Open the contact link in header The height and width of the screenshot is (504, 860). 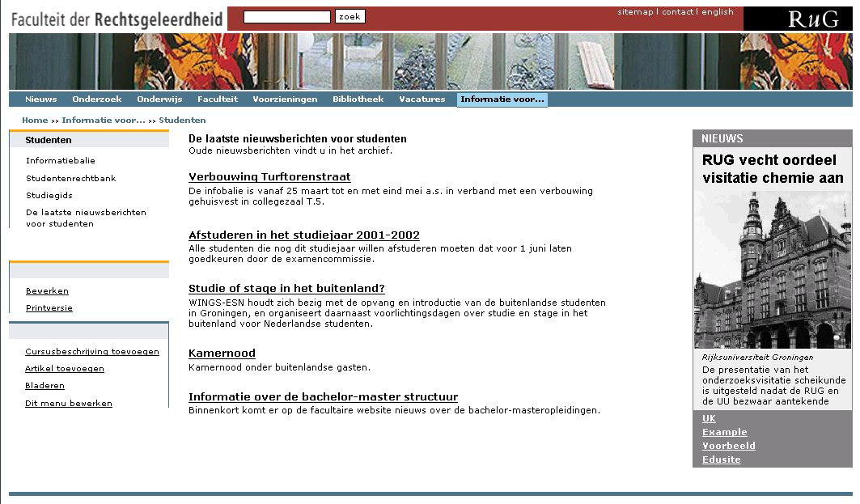click(x=677, y=12)
